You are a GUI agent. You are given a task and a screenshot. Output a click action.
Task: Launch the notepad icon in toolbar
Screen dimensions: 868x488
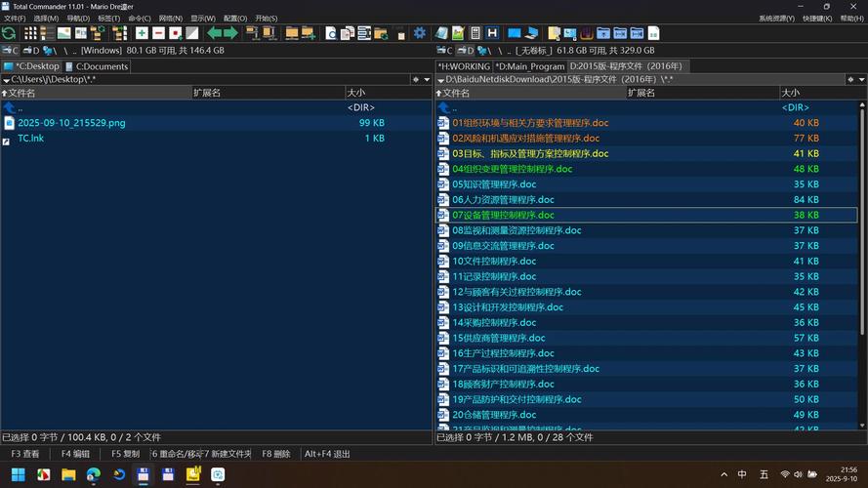441,33
